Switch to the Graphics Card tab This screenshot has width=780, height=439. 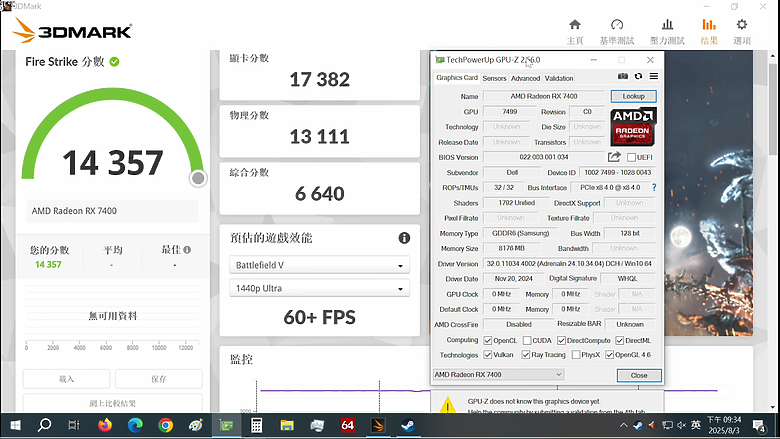(x=457, y=78)
